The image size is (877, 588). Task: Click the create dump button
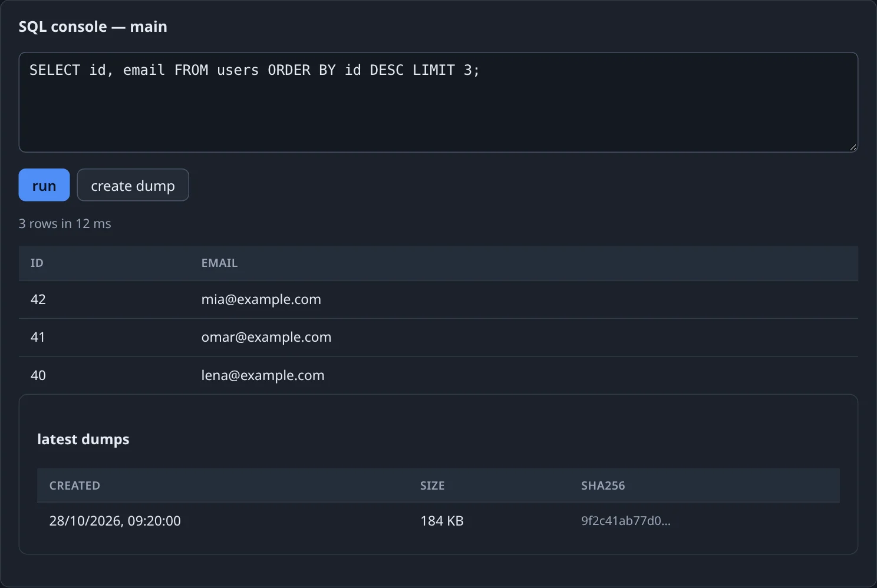click(133, 185)
